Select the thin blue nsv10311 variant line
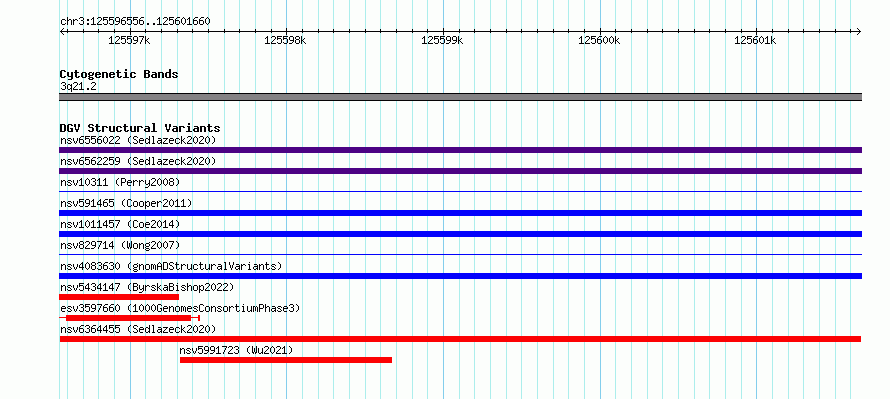The height and width of the screenshot is (399, 890). click(460, 192)
